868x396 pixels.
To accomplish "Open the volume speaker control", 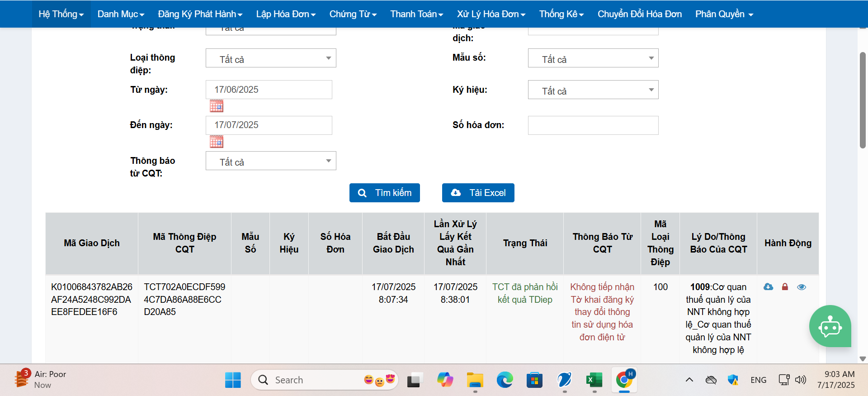I will coord(801,380).
